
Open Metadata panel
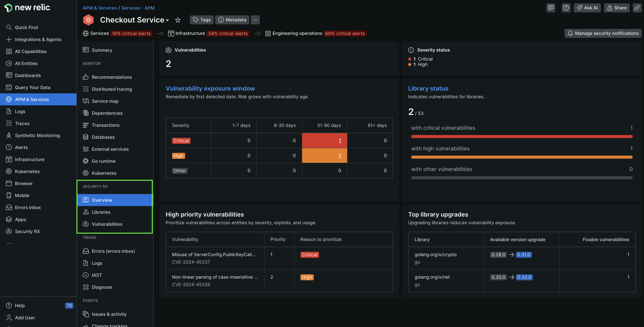232,20
